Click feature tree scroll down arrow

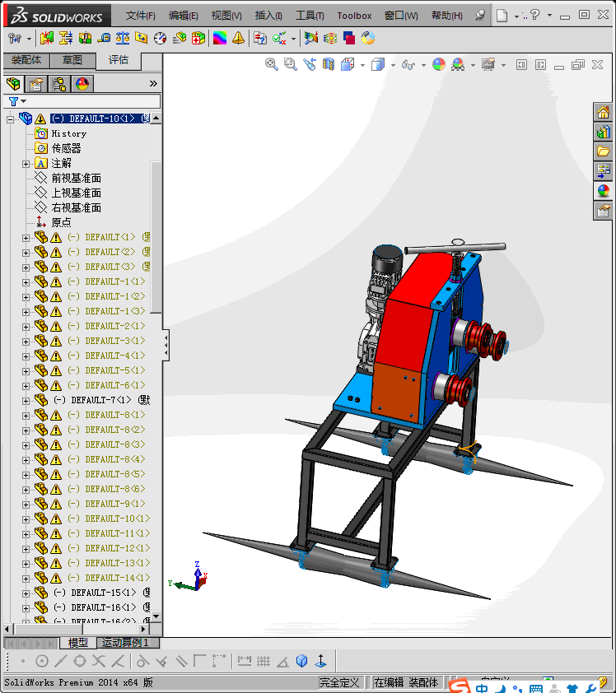coord(156,616)
